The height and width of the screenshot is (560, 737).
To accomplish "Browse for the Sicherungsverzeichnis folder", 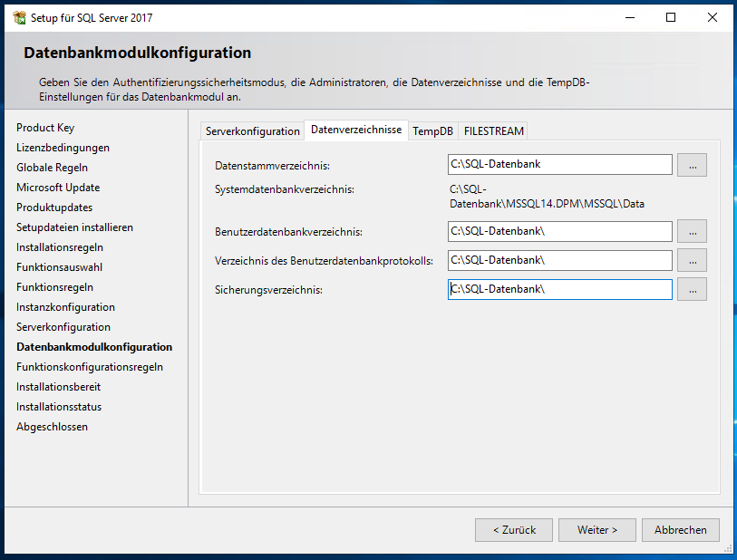I will 692,289.
